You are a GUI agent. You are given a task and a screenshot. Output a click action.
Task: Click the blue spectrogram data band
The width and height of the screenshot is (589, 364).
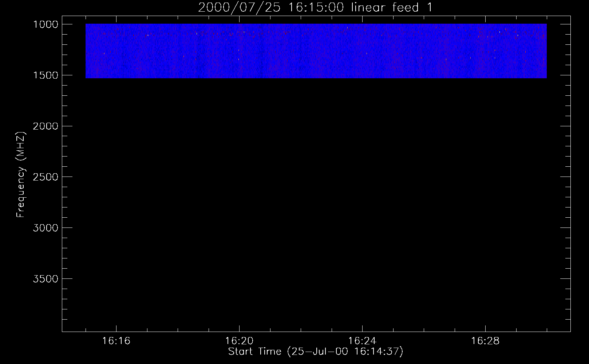click(x=316, y=51)
